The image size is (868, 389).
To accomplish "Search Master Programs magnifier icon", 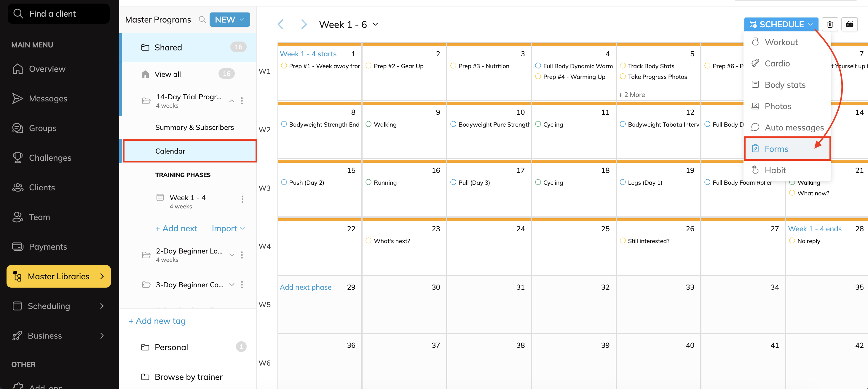I will pyautogui.click(x=202, y=20).
